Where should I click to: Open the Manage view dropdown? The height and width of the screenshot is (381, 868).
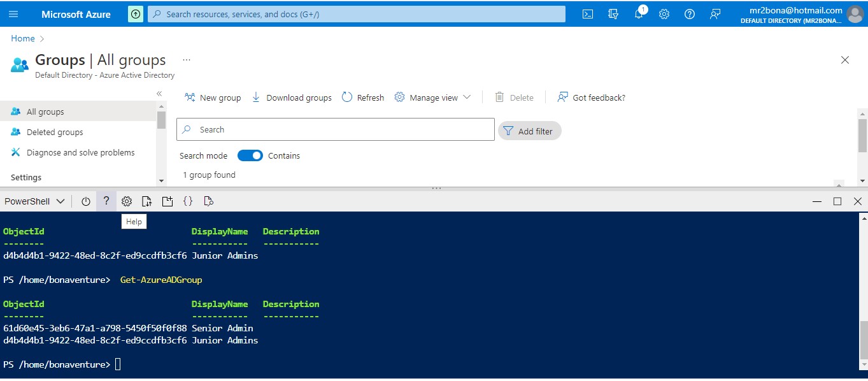point(432,97)
